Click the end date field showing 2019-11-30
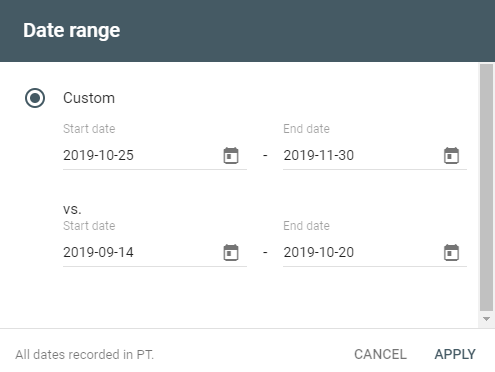Viewport: 495px width, 372px height. pos(375,155)
